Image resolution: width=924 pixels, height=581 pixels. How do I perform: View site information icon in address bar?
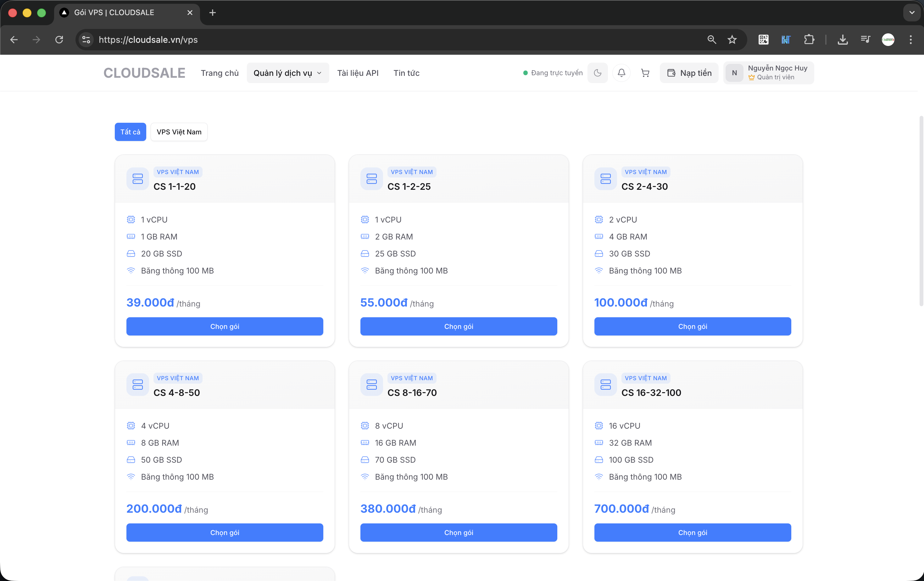pos(86,40)
